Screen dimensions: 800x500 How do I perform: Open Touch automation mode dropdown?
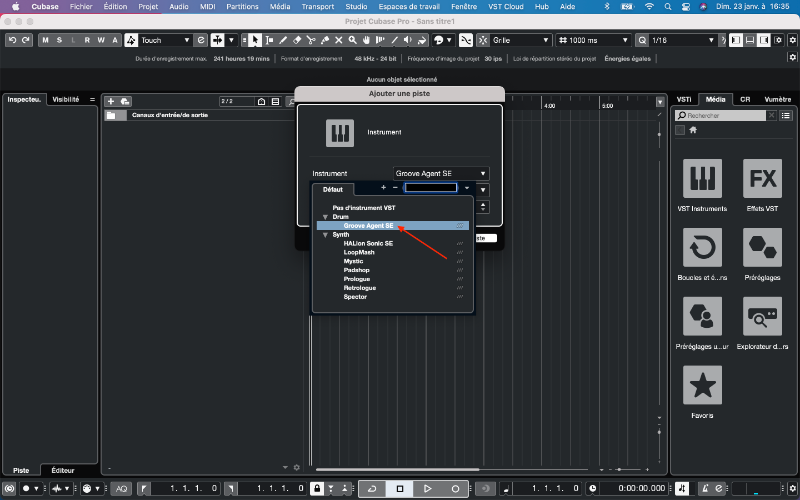click(x=165, y=40)
